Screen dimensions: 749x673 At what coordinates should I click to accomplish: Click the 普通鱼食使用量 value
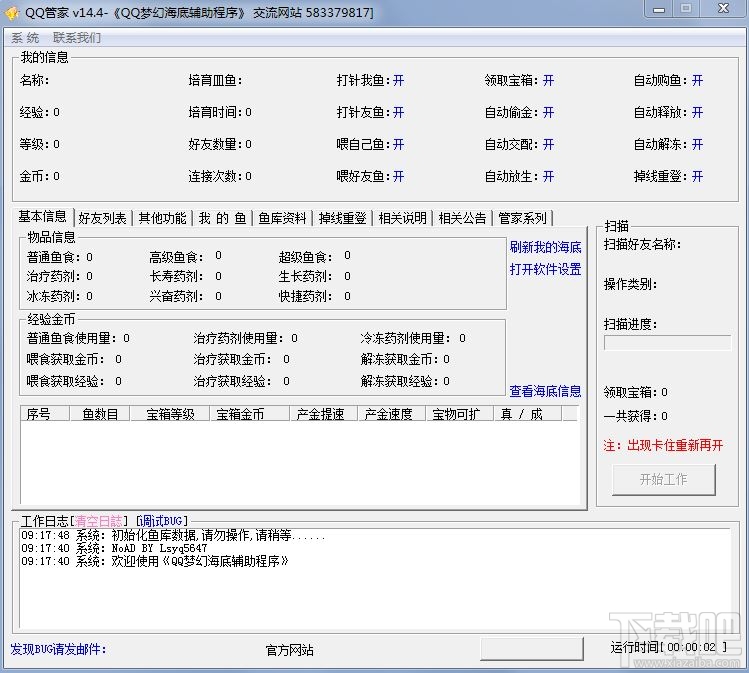tap(126, 338)
